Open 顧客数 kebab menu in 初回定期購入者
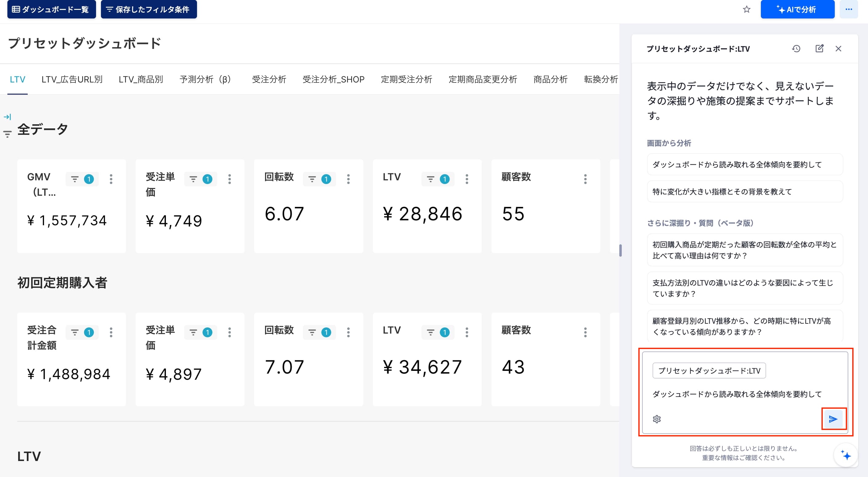This screenshot has height=477, width=868. tap(585, 332)
